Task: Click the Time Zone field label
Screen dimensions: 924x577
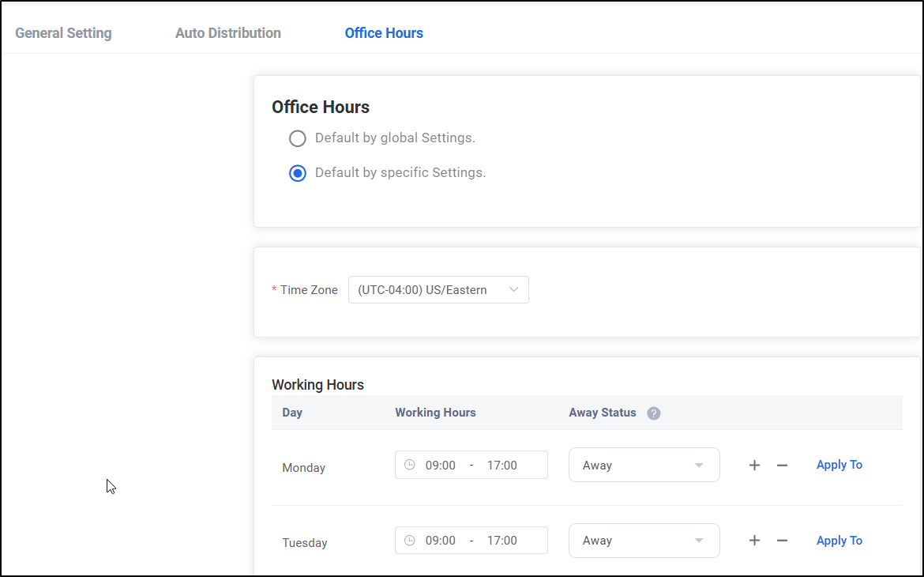Action: pos(309,289)
